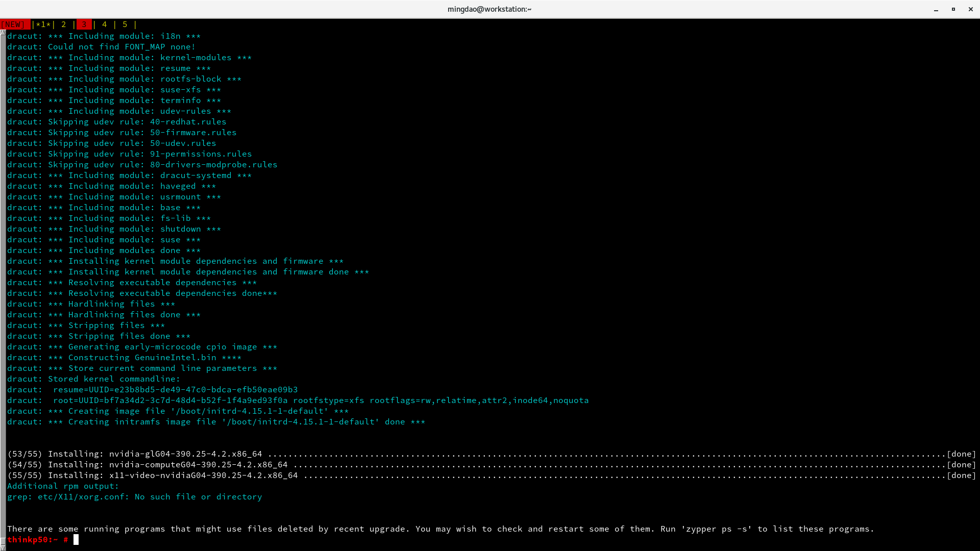Viewport: 980px width, 551px height.
Task: Click the '91-permissions.rules' line
Action: [130, 154]
